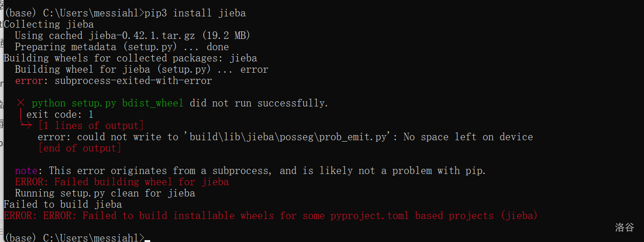Click the "Collecting jieba" line

(49, 24)
